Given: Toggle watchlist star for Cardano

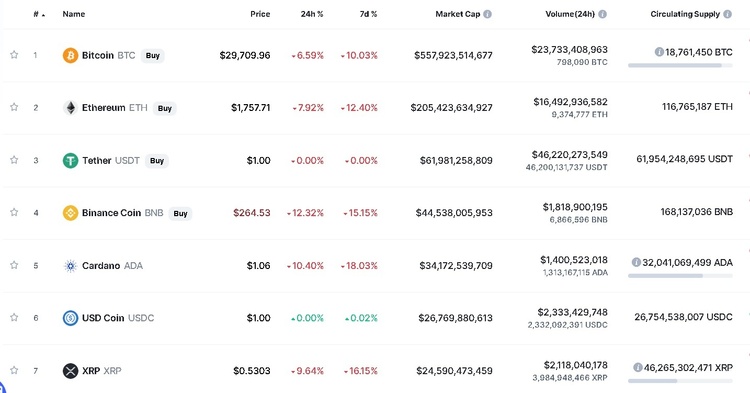Looking at the screenshot, I should (14, 265).
